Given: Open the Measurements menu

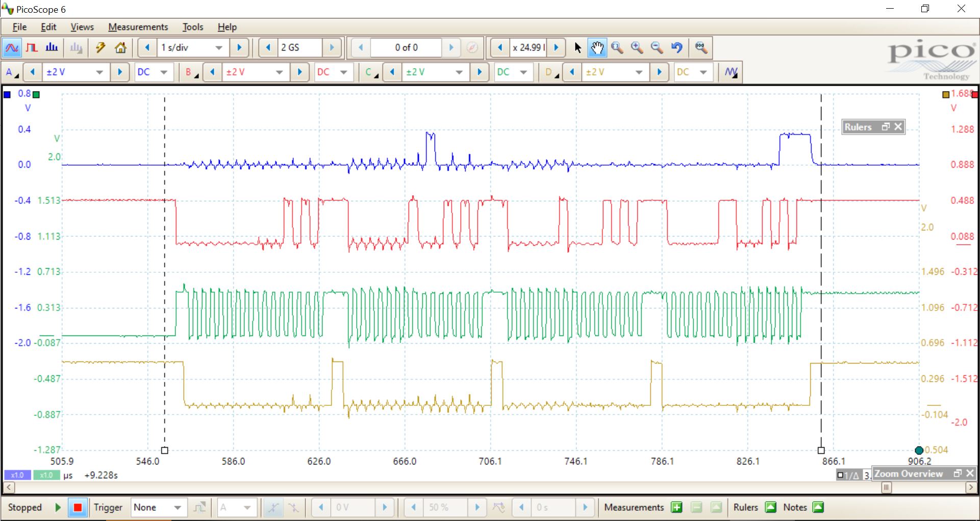Looking at the screenshot, I should tap(138, 27).
